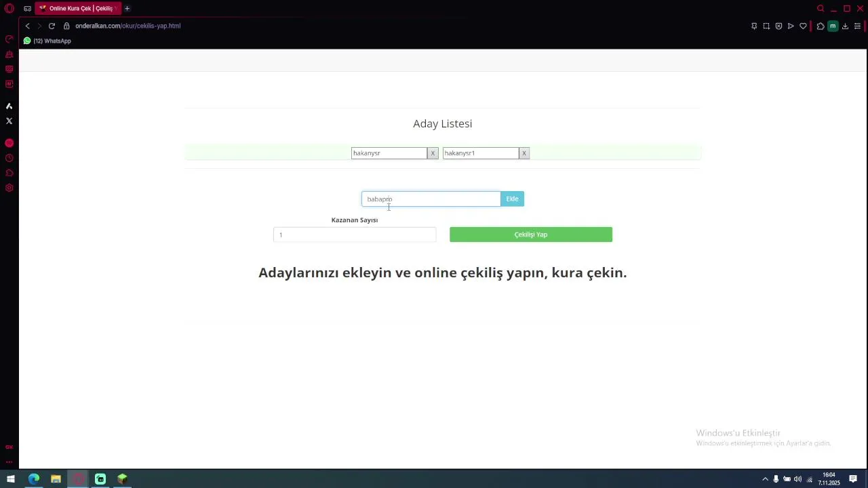Open search tabs magnifier icon
868x488 pixels.
821,9
